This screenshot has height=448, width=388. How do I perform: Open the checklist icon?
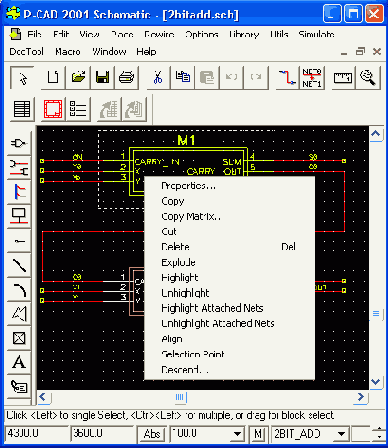78,109
